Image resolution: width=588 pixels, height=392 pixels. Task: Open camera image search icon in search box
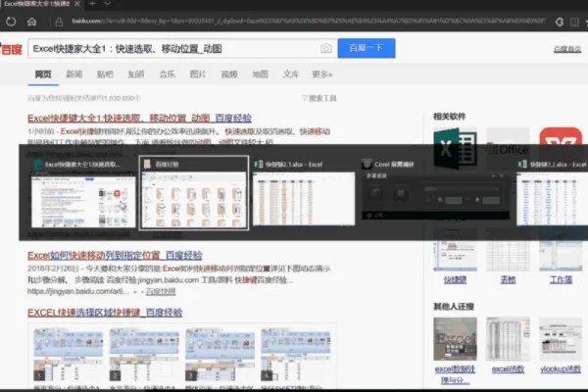point(326,48)
